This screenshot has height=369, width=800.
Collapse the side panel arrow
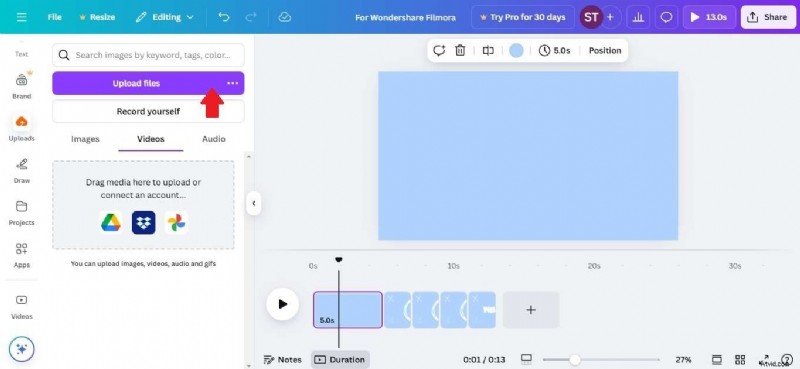tap(254, 203)
